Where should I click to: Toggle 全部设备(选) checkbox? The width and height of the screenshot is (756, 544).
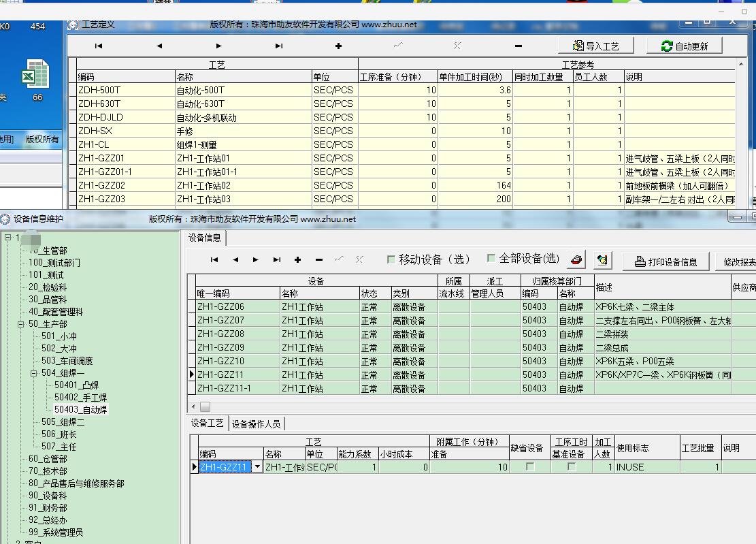point(491,259)
